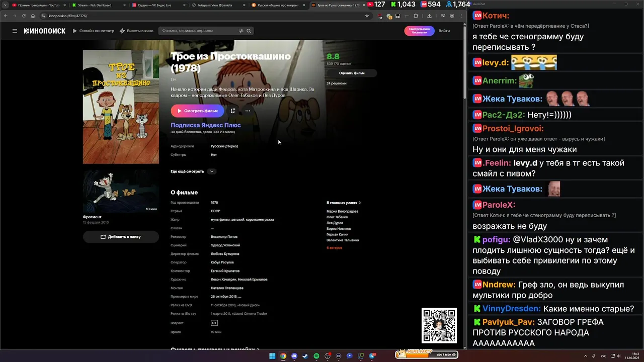Go back in browser history
This screenshot has height=362, width=644.
5,16
